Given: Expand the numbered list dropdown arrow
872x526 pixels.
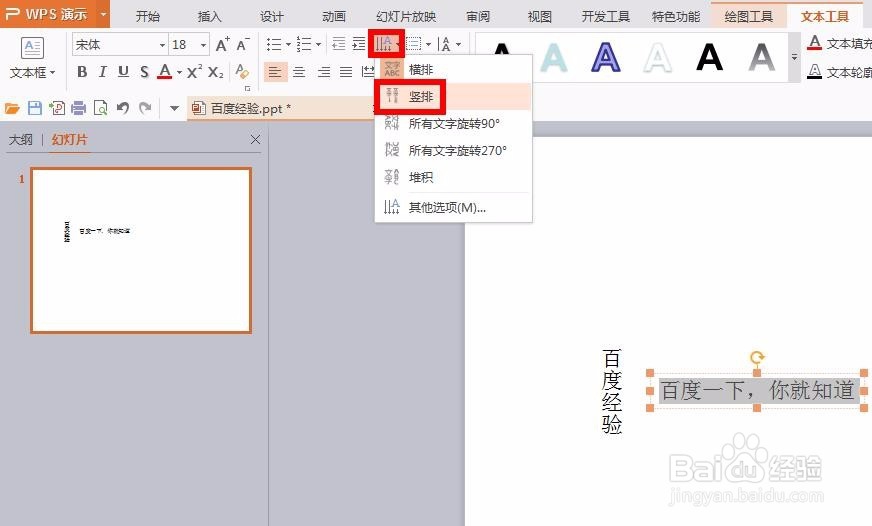Looking at the screenshot, I should pyautogui.click(x=318, y=44).
